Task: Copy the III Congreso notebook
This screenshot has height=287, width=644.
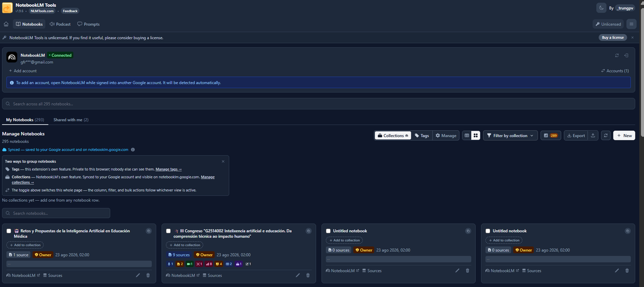Action: [x=308, y=231]
